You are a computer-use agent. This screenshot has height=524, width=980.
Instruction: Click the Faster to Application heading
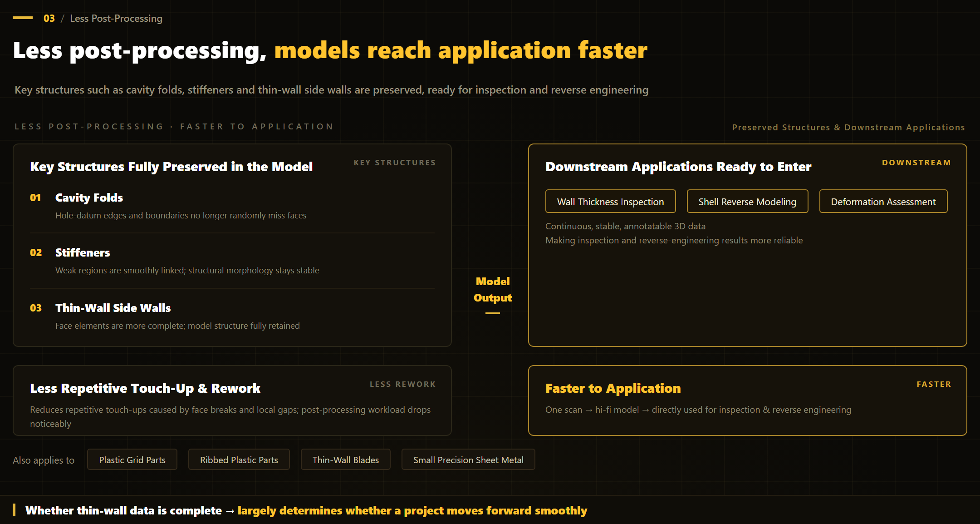click(x=613, y=388)
